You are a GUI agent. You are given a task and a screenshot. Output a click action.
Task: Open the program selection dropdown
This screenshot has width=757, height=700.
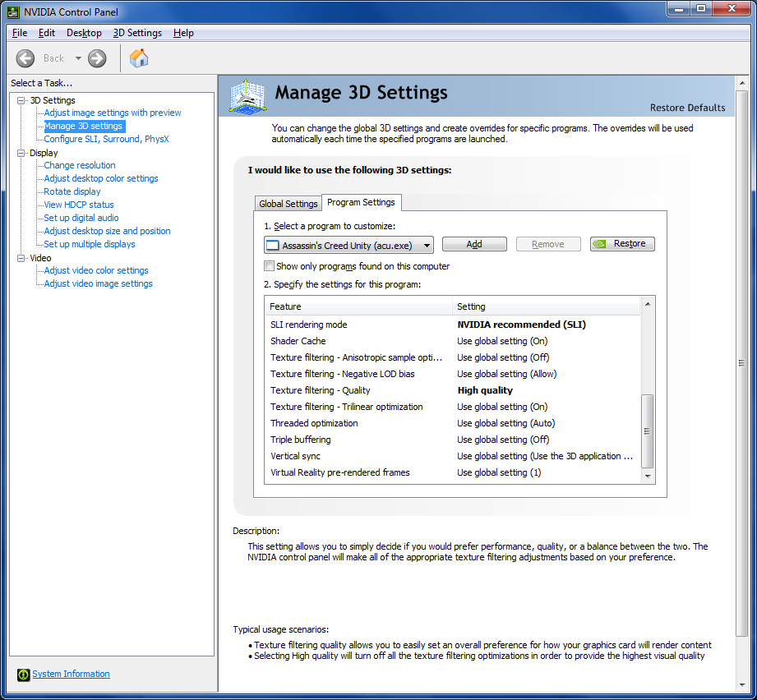coord(348,245)
